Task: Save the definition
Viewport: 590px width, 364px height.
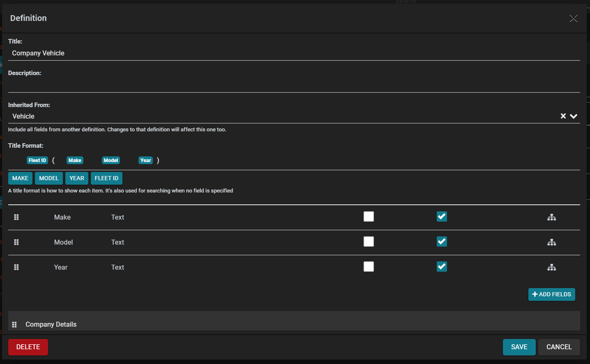Action: 519,347
